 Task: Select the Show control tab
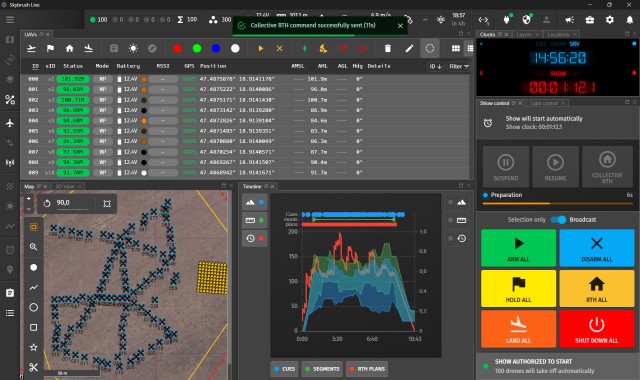click(494, 103)
